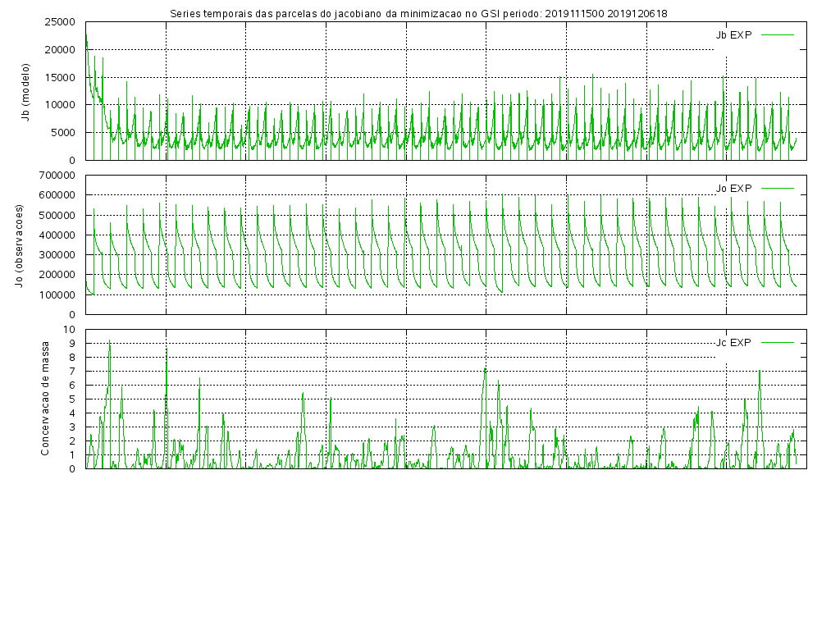This screenshot has height=630, width=840.
Task: Click the Jo EXP legend label
Action: pyautogui.click(x=733, y=188)
